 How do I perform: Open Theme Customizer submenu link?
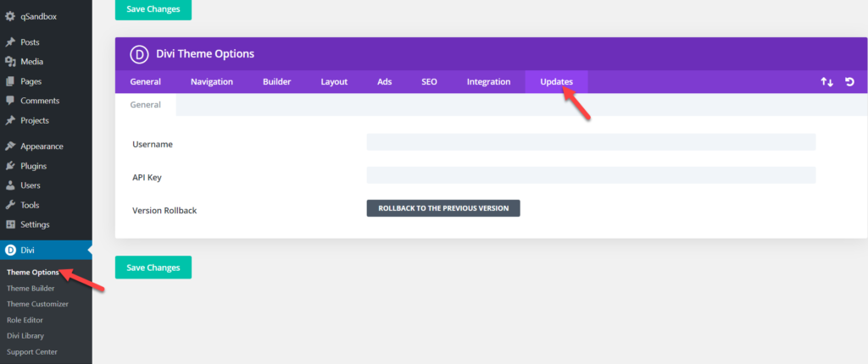pyautogui.click(x=37, y=304)
